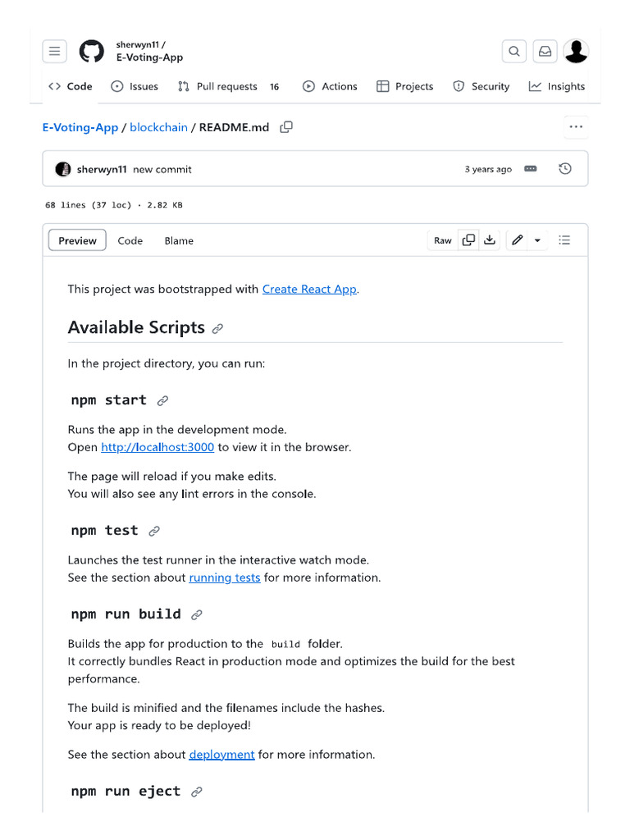The height and width of the screenshot is (840, 630).
Task: Open the inbox notifications icon
Action: click(545, 52)
